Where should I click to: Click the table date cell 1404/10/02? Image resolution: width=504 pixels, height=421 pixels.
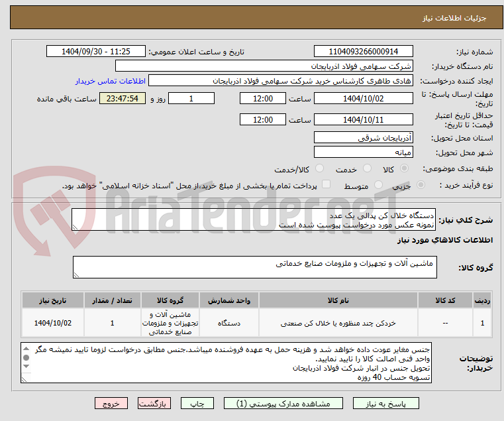tap(53, 323)
